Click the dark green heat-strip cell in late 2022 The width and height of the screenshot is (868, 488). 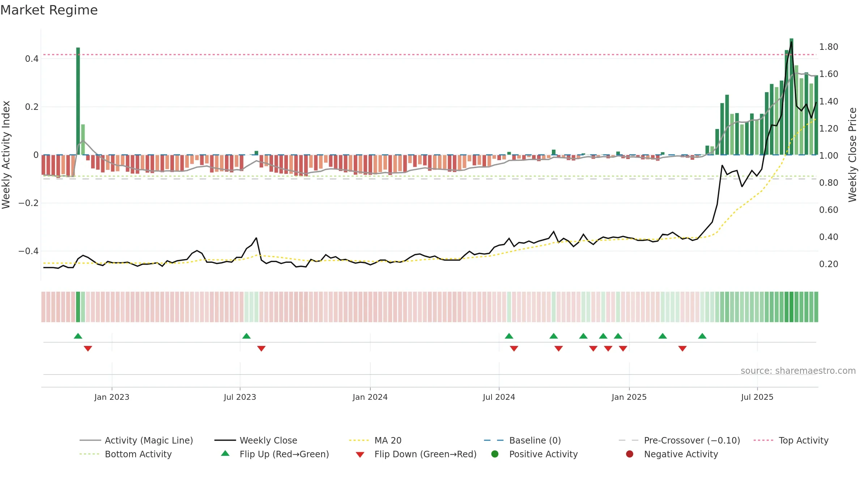click(78, 307)
